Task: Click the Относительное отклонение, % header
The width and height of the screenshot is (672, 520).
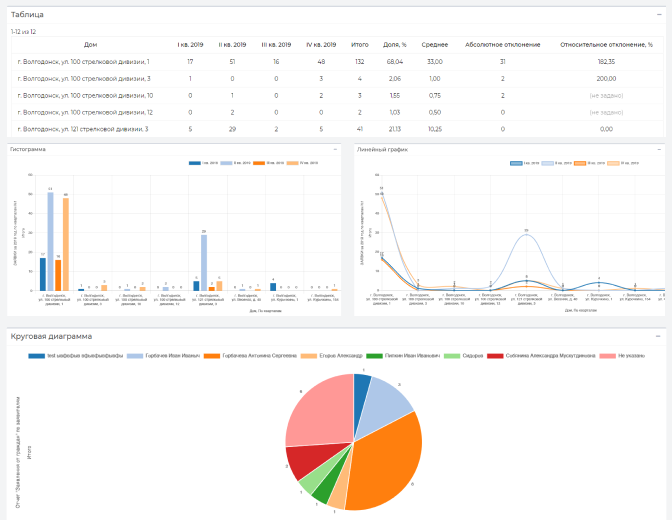Action: tap(606, 45)
